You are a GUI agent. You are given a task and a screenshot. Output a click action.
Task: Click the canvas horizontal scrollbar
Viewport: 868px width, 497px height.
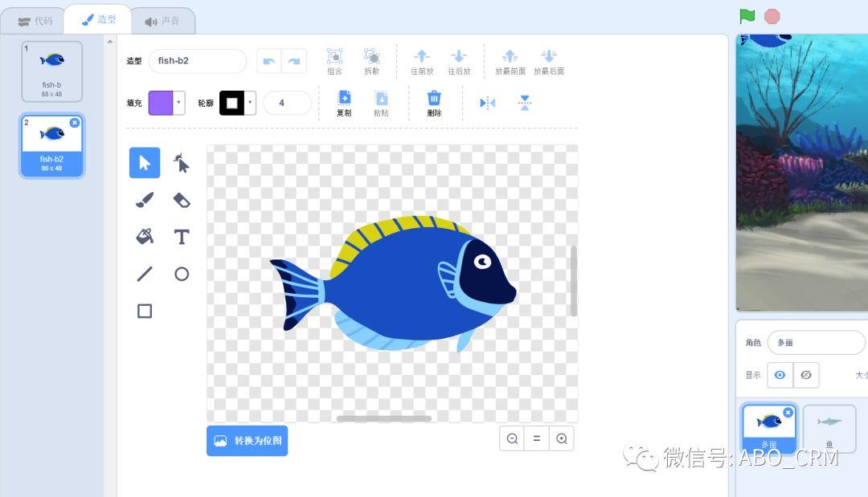pos(384,418)
